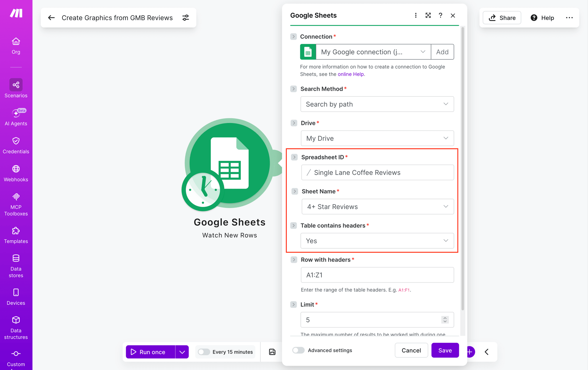Click the Save button
Image resolution: width=588 pixels, height=370 pixels.
tap(445, 350)
